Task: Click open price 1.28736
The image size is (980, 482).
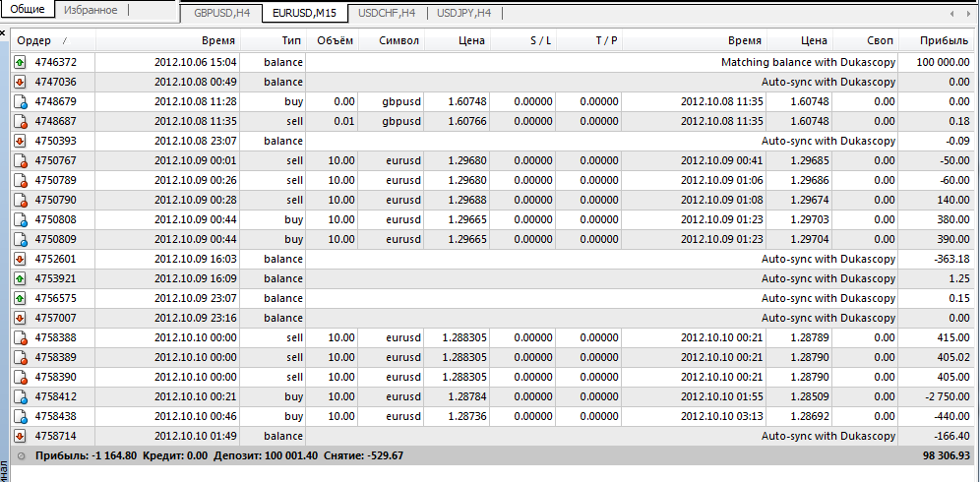Action: [466, 417]
